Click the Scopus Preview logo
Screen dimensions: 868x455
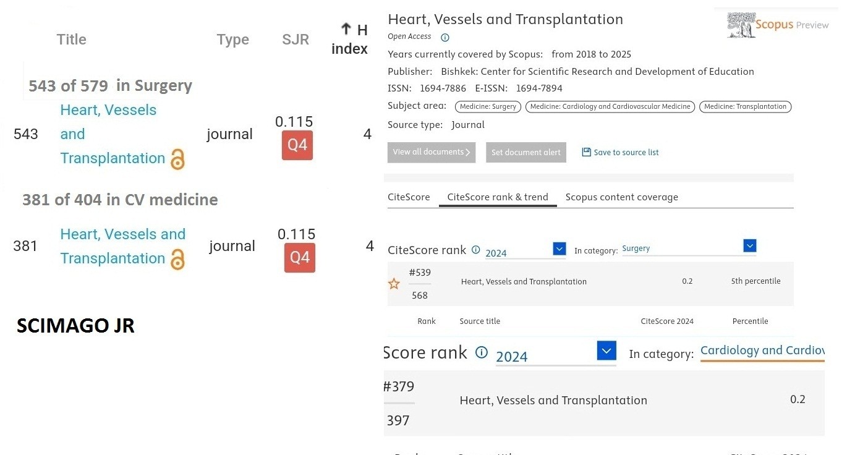[778, 25]
